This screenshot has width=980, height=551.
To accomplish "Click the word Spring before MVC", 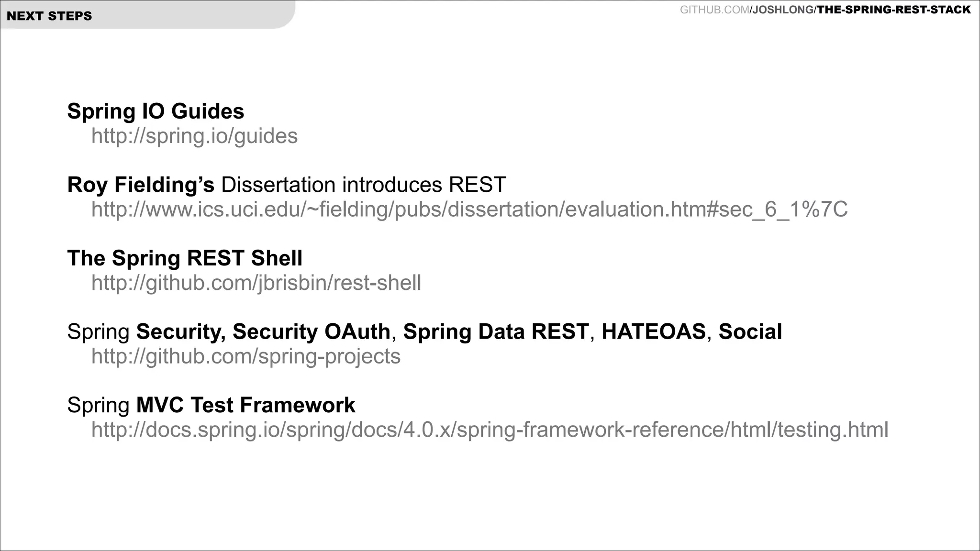I will (98, 406).
